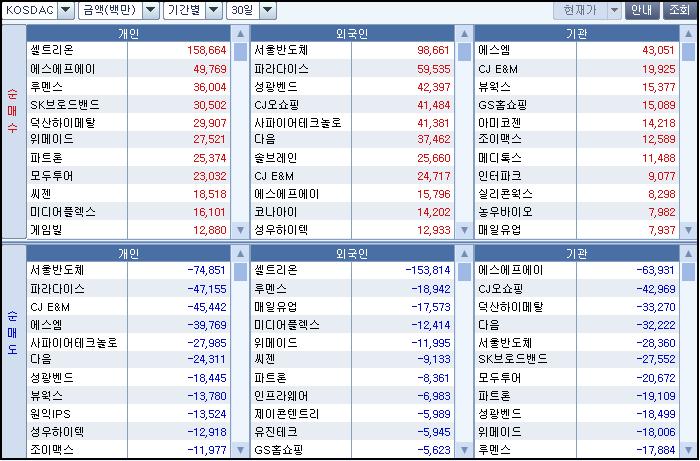This screenshot has height=461, width=700.
Task: Select 농우바이오 in 순매수 기관 list
Action: pyautogui.click(x=505, y=212)
